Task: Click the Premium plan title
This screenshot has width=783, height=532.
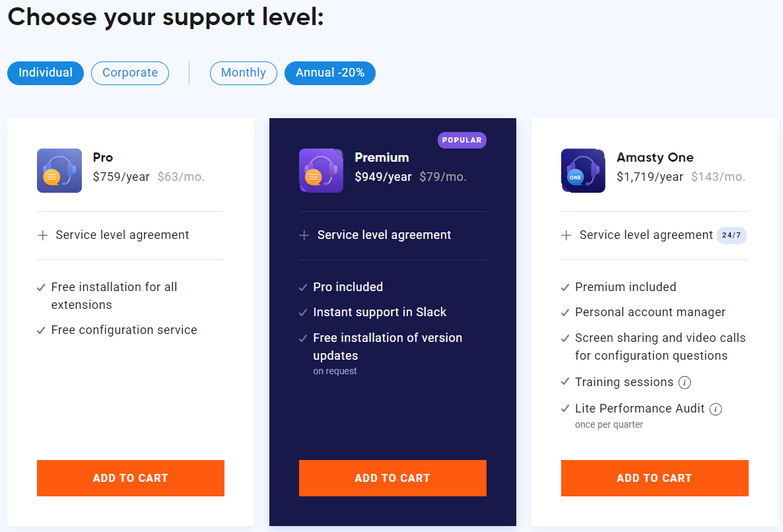Action: 382,158
